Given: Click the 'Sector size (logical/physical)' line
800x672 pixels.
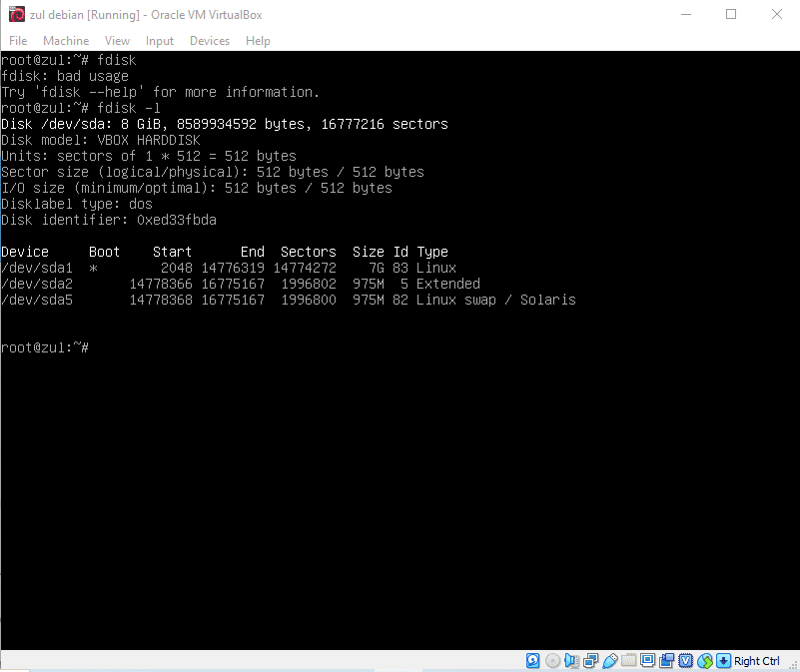Looking at the screenshot, I should coord(213,172).
